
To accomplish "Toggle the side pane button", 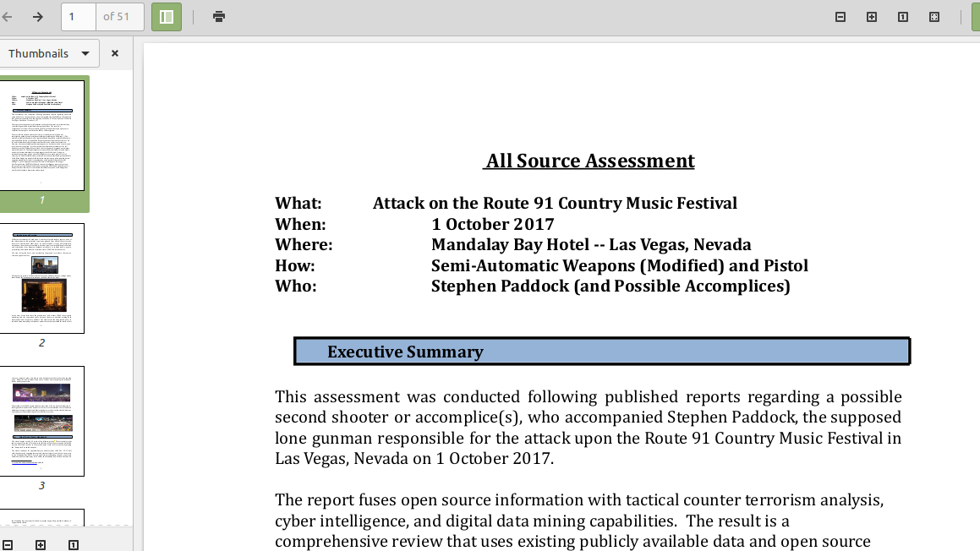I will click(x=167, y=17).
